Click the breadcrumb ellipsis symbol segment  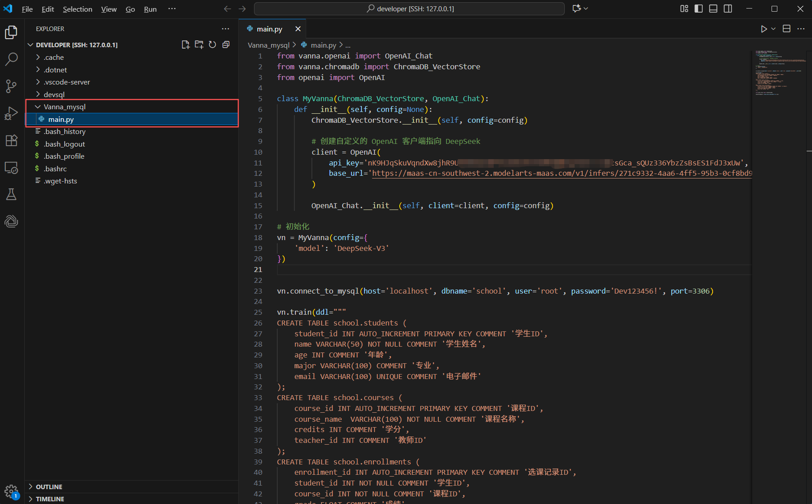[348, 45]
